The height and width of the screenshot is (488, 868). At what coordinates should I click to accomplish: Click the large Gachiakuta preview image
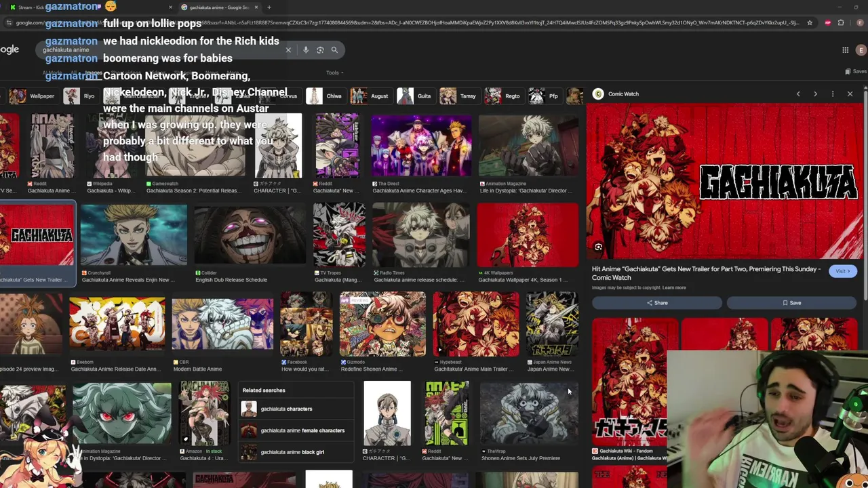coord(724,181)
